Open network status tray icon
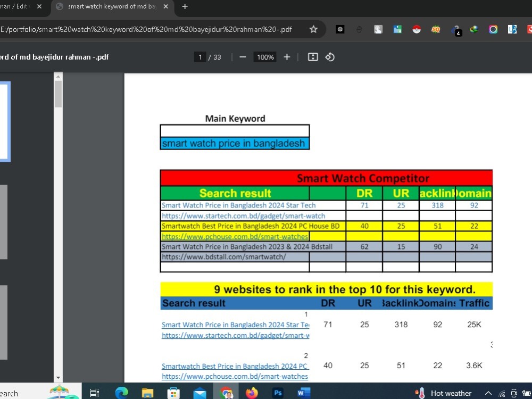Screen dimensions: 532x399 point(502,394)
